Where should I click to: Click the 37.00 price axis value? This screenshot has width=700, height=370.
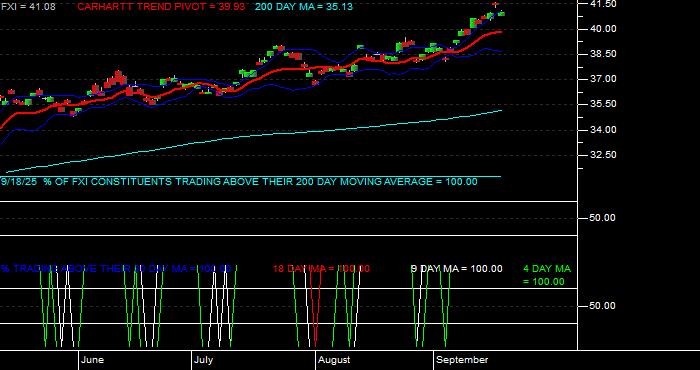[603, 79]
